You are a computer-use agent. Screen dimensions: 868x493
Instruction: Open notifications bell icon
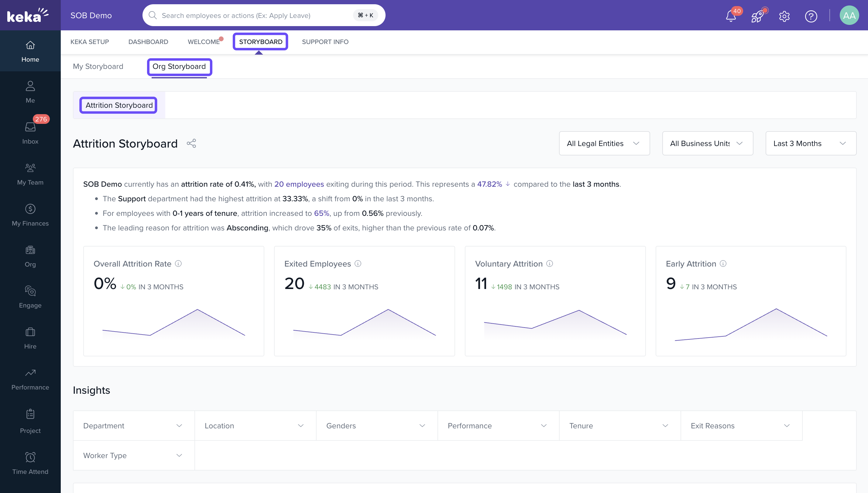click(731, 16)
